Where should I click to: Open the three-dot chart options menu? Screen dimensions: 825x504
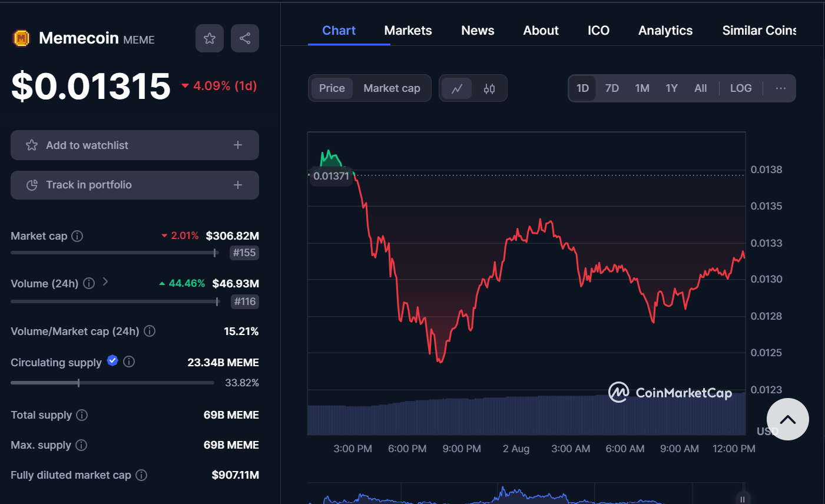point(780,88)
